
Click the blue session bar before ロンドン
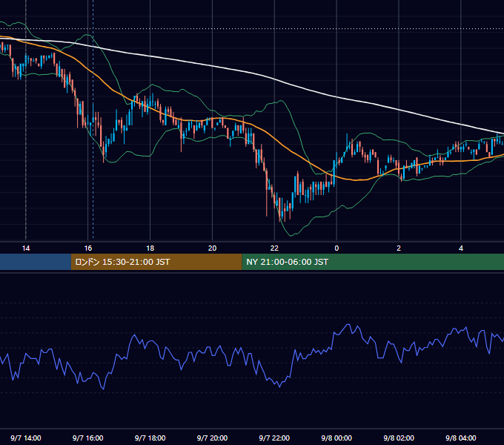[x=36, y=262]
